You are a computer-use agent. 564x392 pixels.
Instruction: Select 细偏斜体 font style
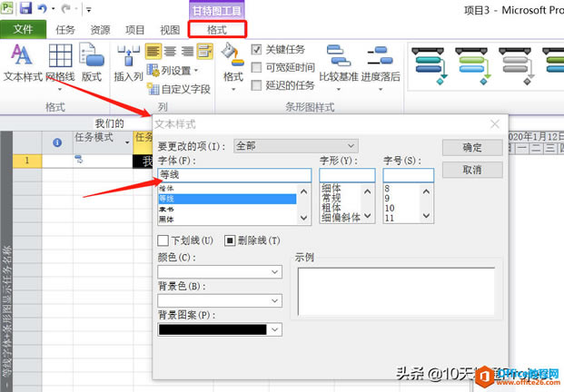(x=341, y=218)
